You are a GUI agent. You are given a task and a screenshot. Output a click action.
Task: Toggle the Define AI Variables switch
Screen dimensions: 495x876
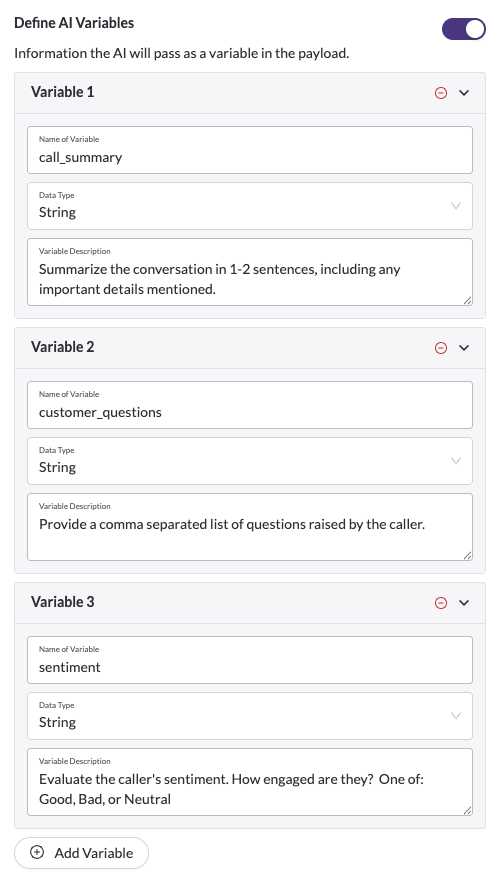pyautogui.click(x=463, y=29)
